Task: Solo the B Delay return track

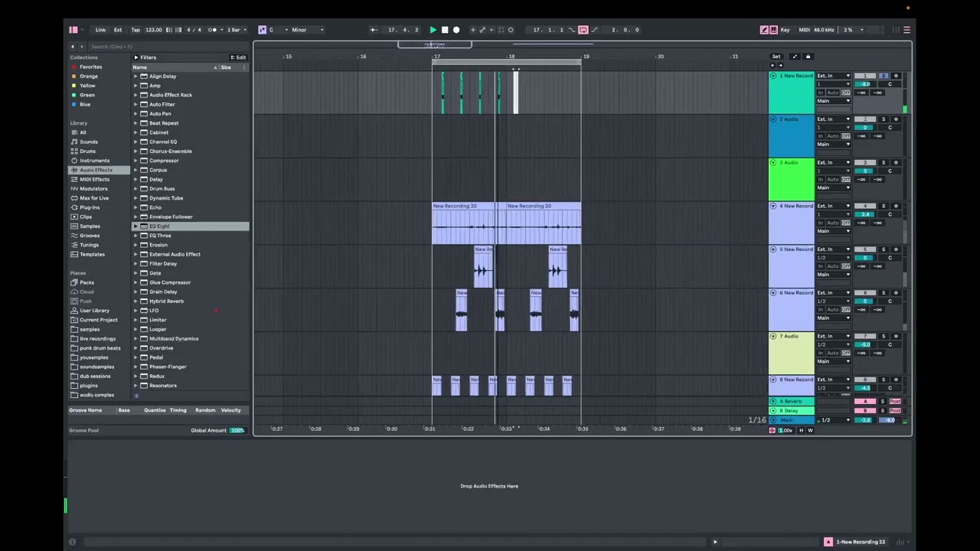Action: tap(882, 411)
